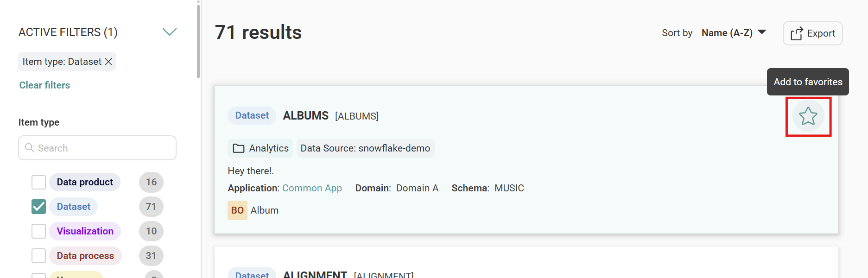Click the Clear filters link
868x278 pixels.
pos(44,85)
